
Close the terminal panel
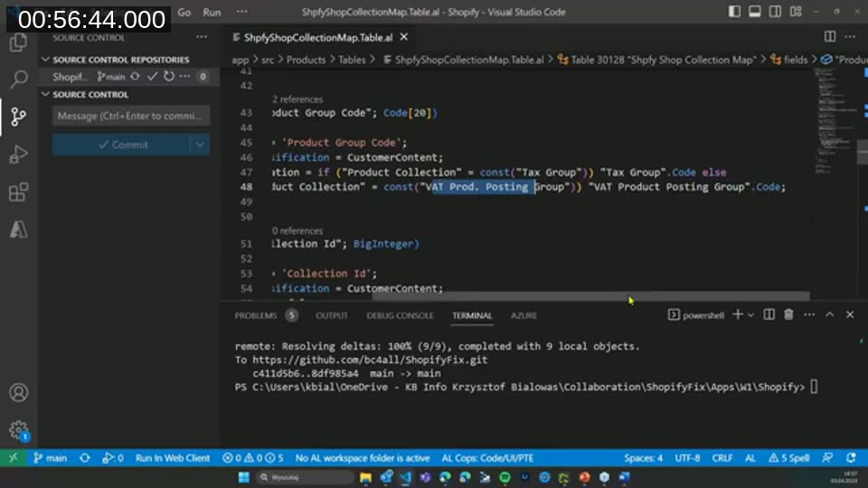(850, 314)
